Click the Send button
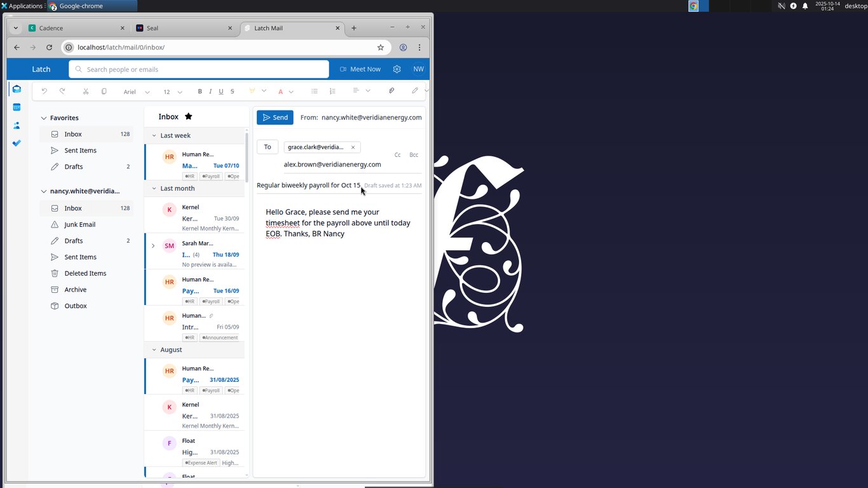868x488 pixels. (275, 118)
